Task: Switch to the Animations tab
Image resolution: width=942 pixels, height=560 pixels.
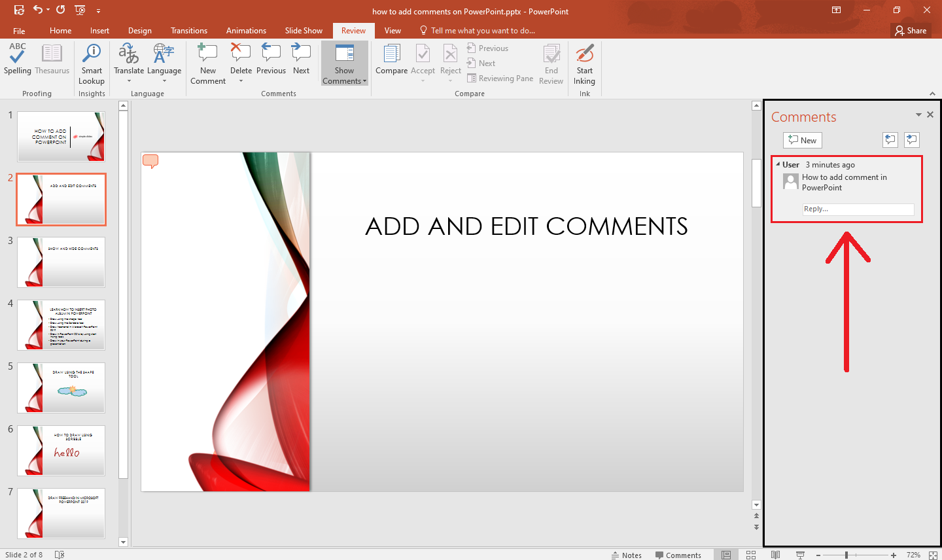Action: click(x=246, y=31)
